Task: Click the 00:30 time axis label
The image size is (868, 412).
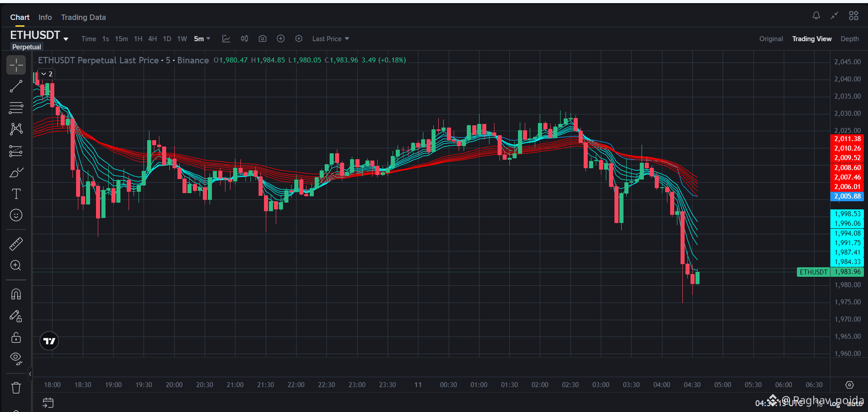Action: (448, 385)
